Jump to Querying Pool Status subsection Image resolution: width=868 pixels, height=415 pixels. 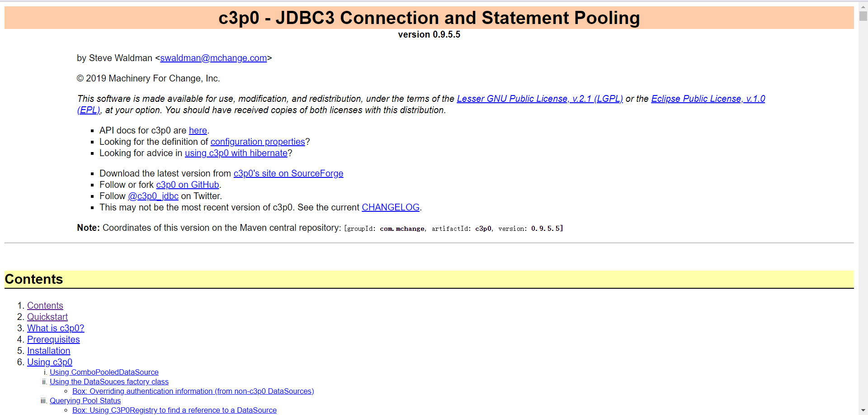[x=85, y=401]
